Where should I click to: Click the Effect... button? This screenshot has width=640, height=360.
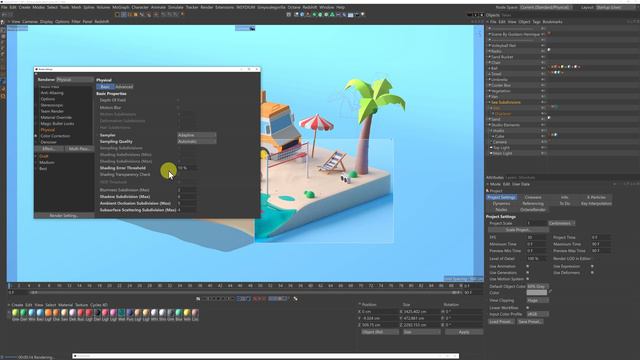(x=49, y=149)
